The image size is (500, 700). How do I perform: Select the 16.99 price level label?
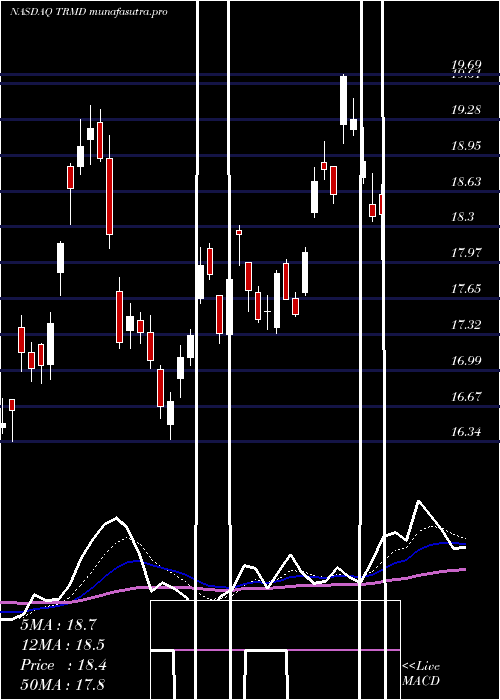pyautogui.click(x=466, y=361)
